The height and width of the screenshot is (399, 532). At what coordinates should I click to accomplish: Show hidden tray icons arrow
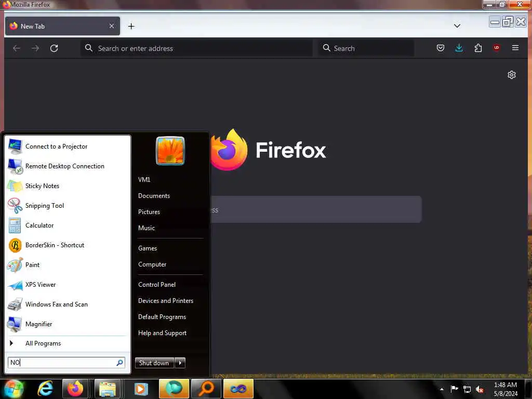click(442, 389)
